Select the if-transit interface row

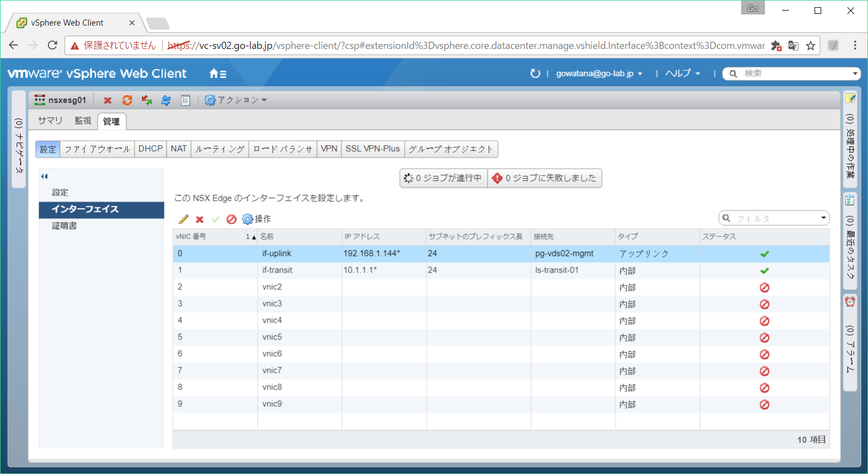pyautogui.click(x=501, y=270)
